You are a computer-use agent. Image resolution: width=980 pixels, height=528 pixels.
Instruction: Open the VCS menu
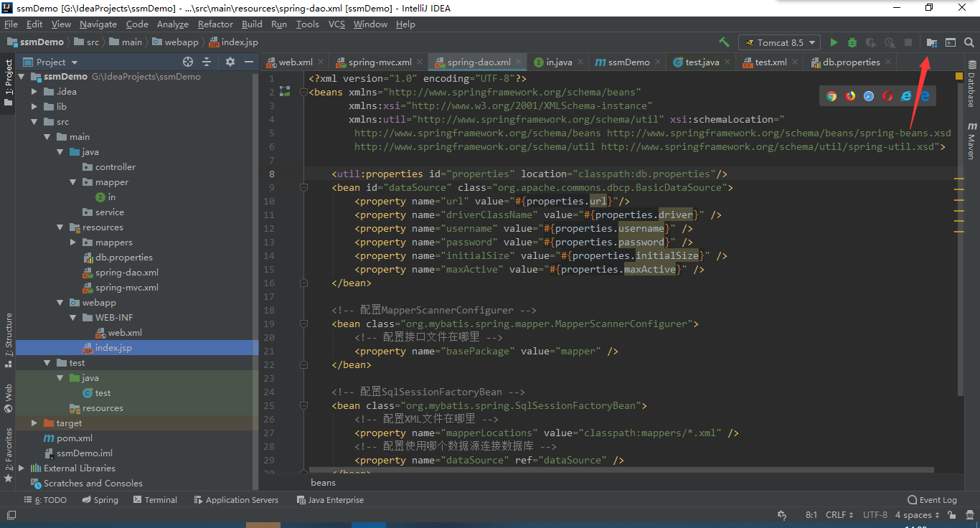(x=336, y=24)
